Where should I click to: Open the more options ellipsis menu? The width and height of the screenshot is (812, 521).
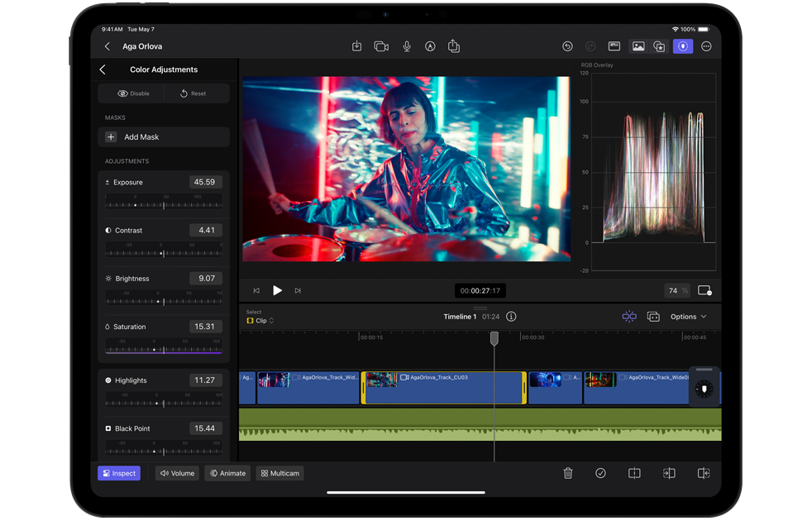tap(706, 46)
